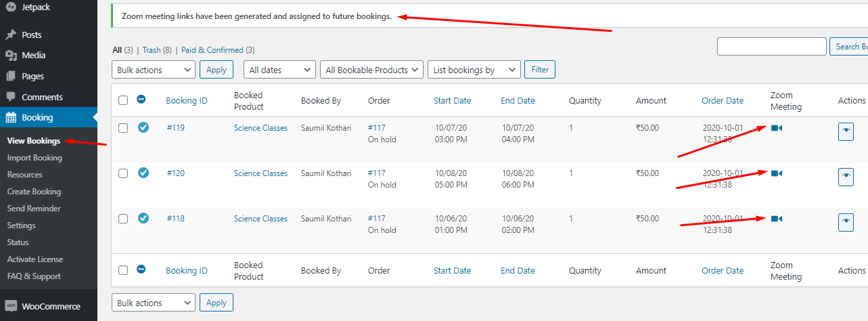Sort by End Date header column
Screen dimensions: 868x321
tap(518, 101)
